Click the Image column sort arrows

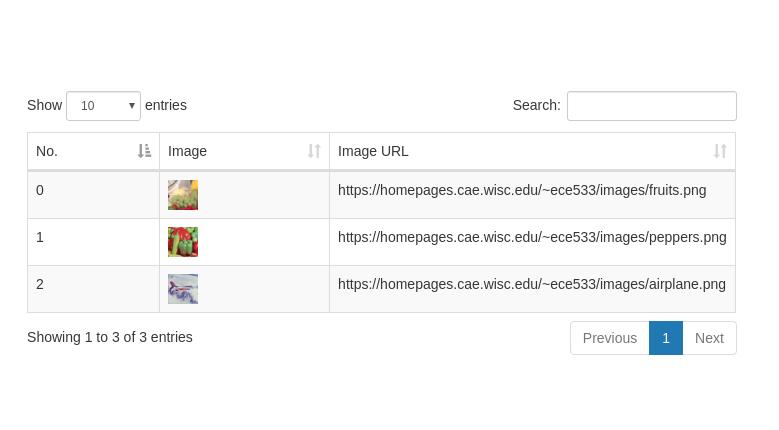point(314,151)
